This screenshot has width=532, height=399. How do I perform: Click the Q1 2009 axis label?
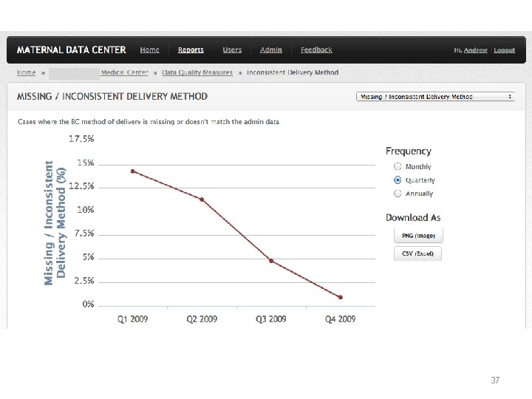[133, 319]
